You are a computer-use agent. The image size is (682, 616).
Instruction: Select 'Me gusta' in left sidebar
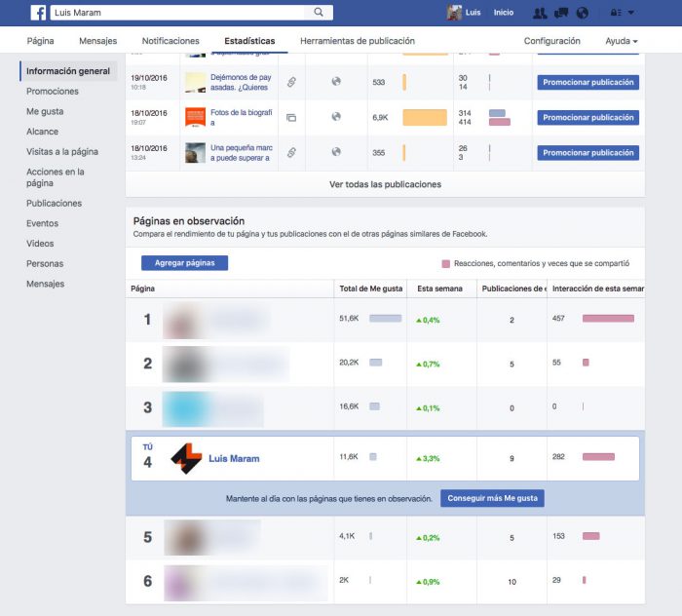[45, 111]
